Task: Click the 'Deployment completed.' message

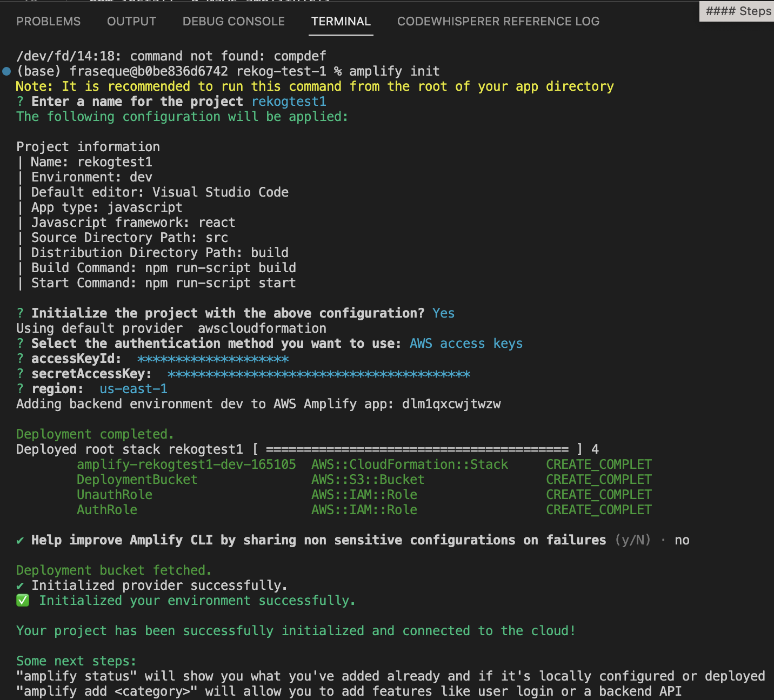Action: tap(95, 434)
